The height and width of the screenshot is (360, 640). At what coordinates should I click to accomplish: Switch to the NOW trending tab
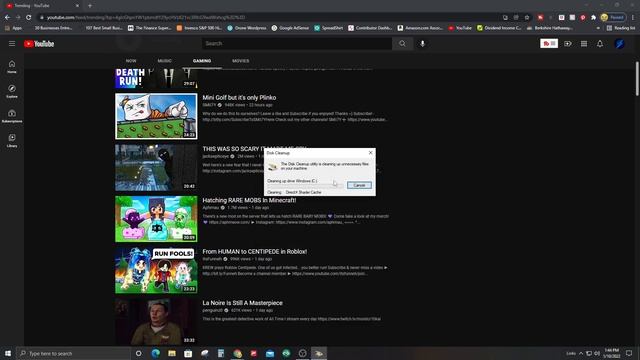pyautogui.click(x=131, y=61)
